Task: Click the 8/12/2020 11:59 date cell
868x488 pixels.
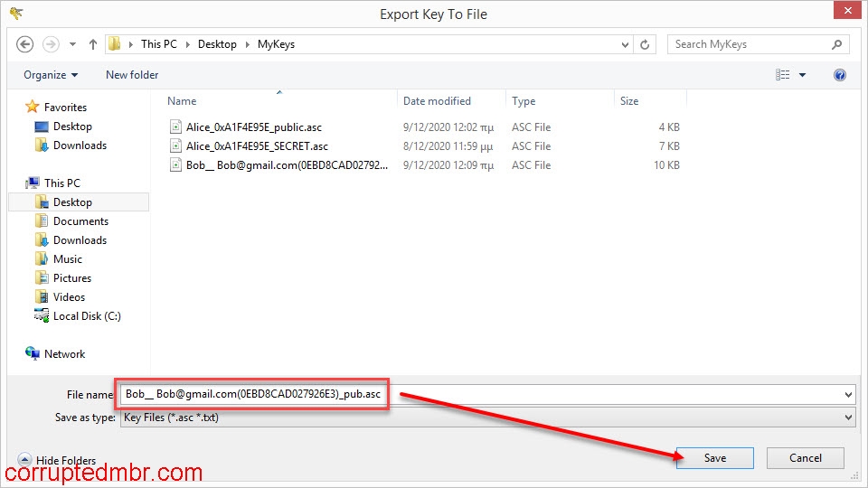Action: 448,146
